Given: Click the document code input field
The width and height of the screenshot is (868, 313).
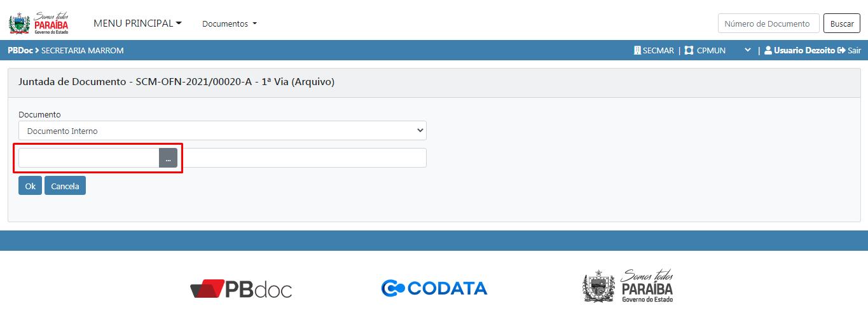Looking at the screenshot, I should pos(88,158).
